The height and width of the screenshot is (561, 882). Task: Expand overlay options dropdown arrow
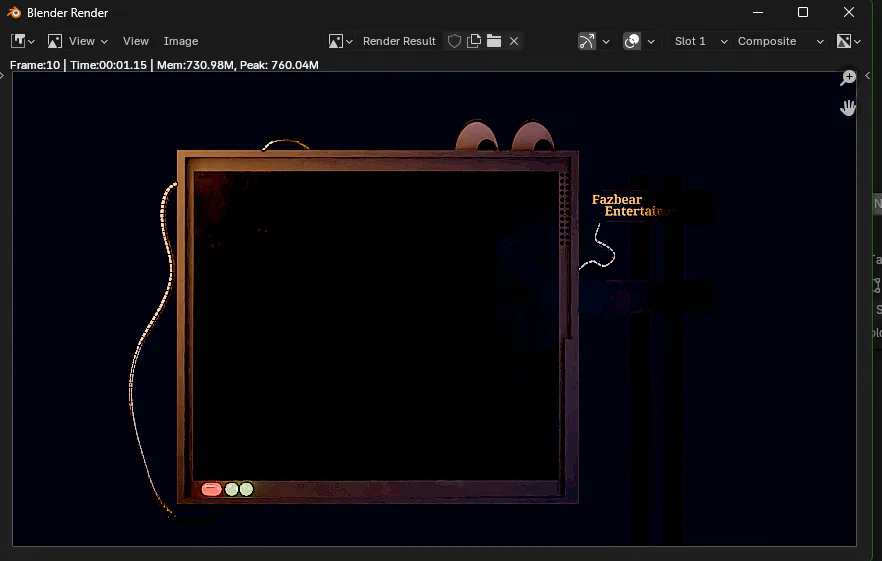pyautogui.click(x=651, y=41)
